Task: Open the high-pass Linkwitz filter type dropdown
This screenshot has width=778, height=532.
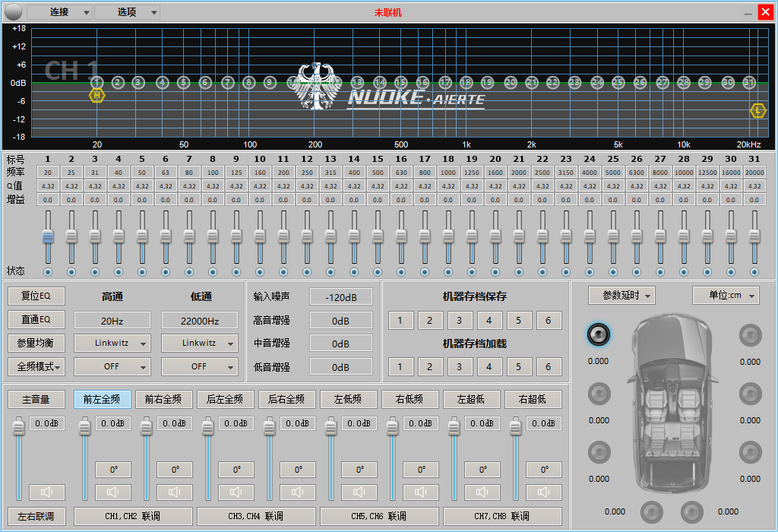Action: pyautogui.click(x=112, y=343)
